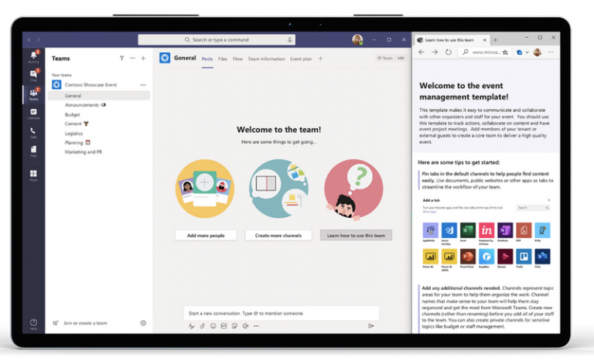Click Join or create a team
The image size is (594, 364).
pyautogui.click(x=85, y=323)
